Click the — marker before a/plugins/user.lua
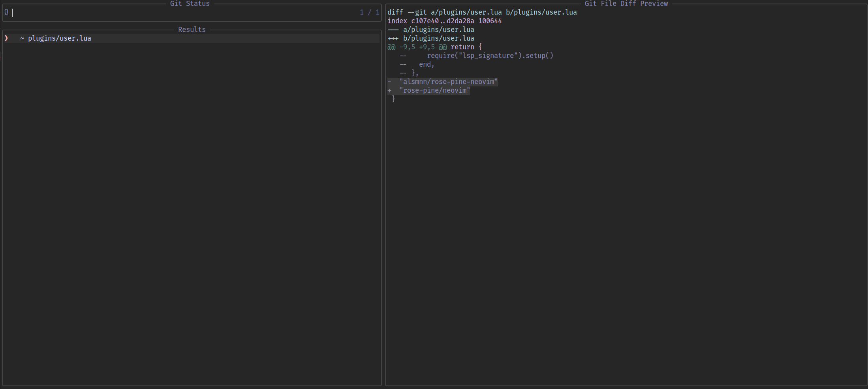 393,29
